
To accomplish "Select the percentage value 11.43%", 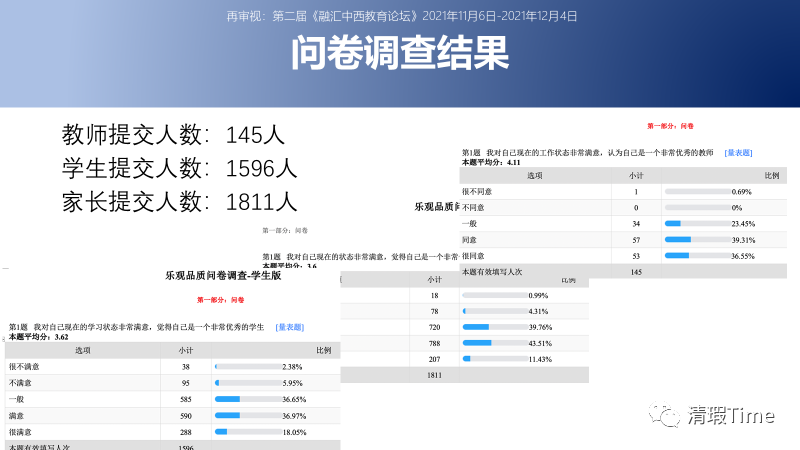I will pyautogui.click(x=540, y=359).
